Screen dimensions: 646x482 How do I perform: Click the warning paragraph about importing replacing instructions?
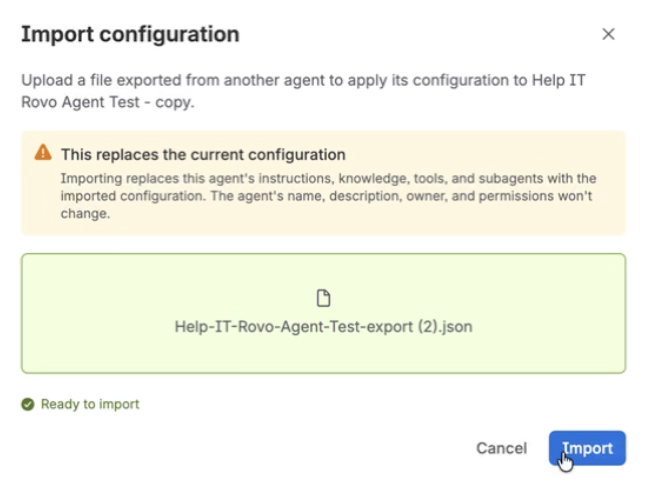[x=328, y=196]
